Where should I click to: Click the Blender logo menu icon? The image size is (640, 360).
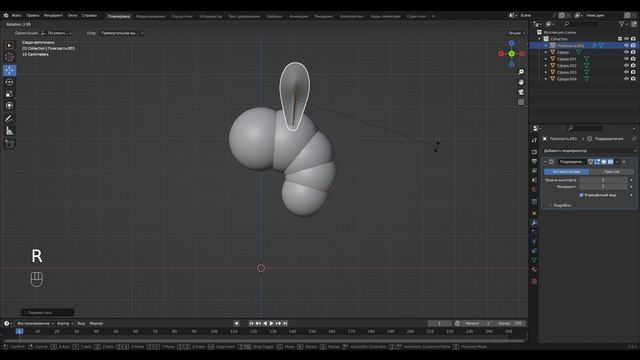(x=6, y=16)
